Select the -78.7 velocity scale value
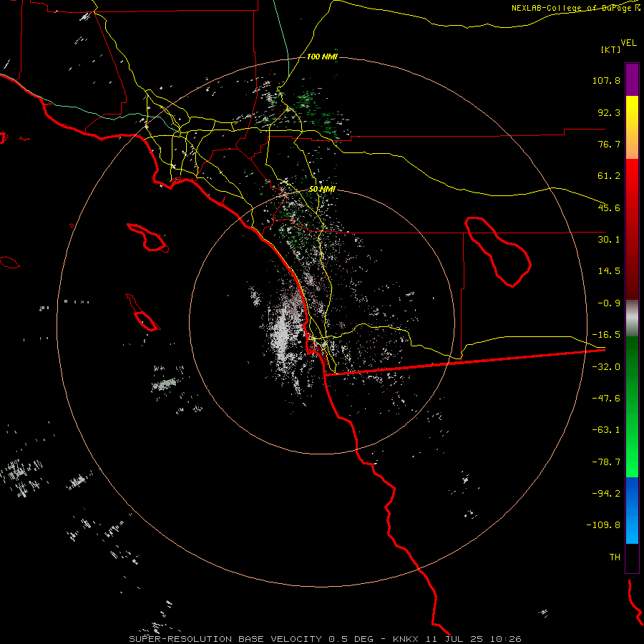This screenshot has width=644, height=644. pos(606,462)
